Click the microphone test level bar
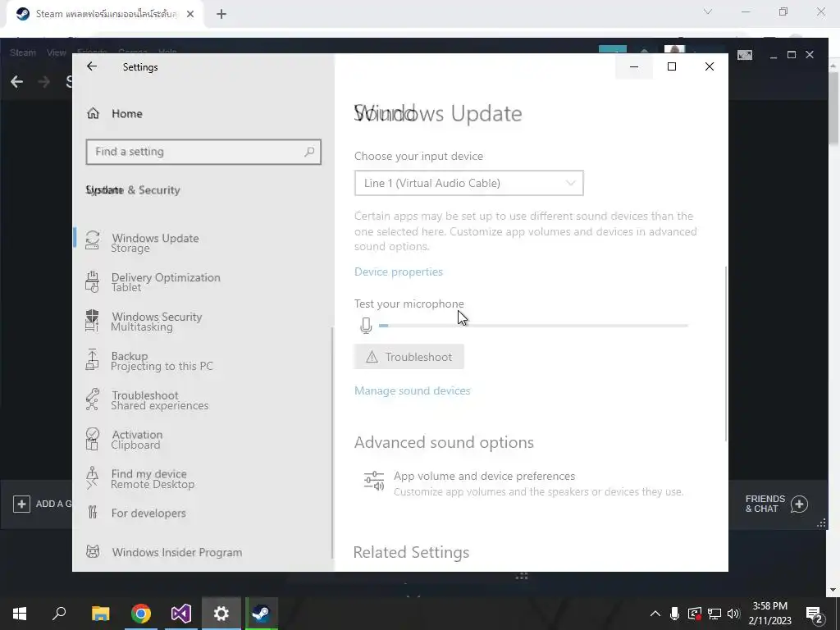840x630 pixels. (x=533, y=325)
